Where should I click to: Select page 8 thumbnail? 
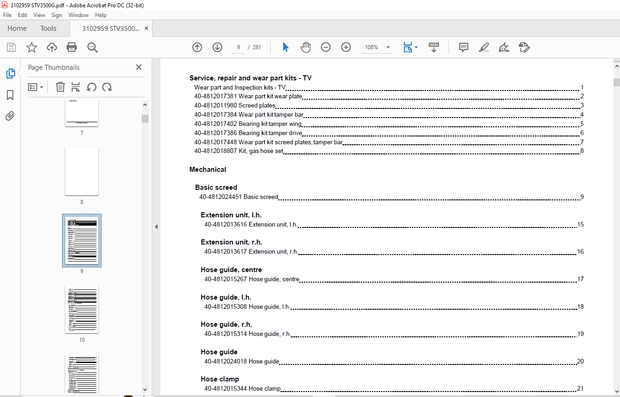tap(82, 172)
